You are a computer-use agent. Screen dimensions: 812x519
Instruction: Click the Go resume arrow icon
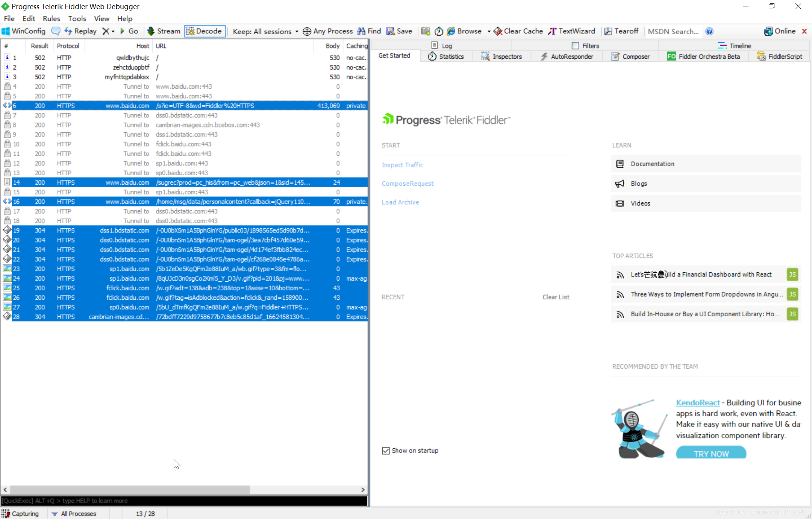point(123,31)
